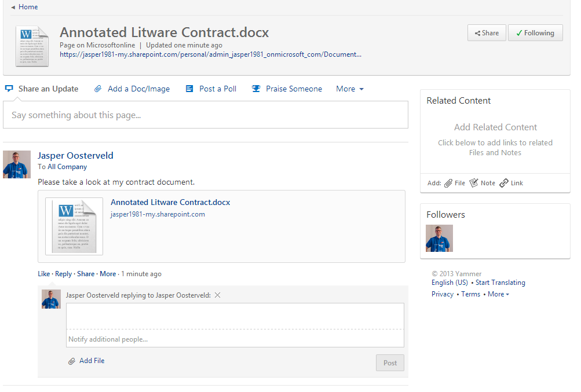Go back to Home link

click(x=28, y=7)
